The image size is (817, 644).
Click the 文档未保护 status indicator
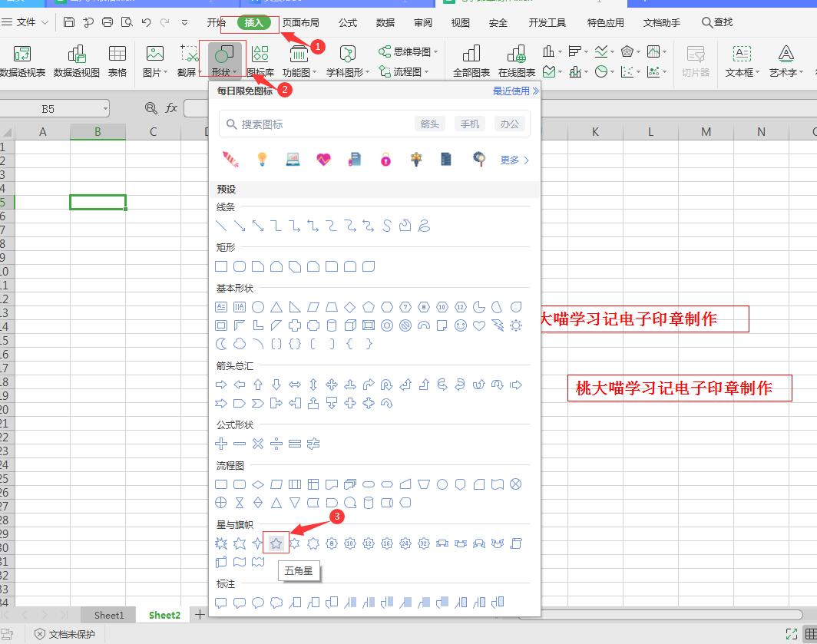pos(65,634)
